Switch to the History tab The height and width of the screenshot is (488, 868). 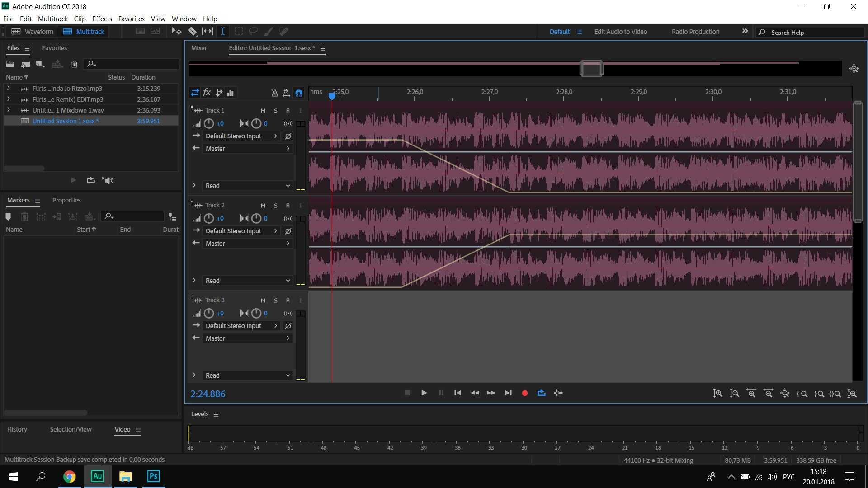[x=17, y=429]
